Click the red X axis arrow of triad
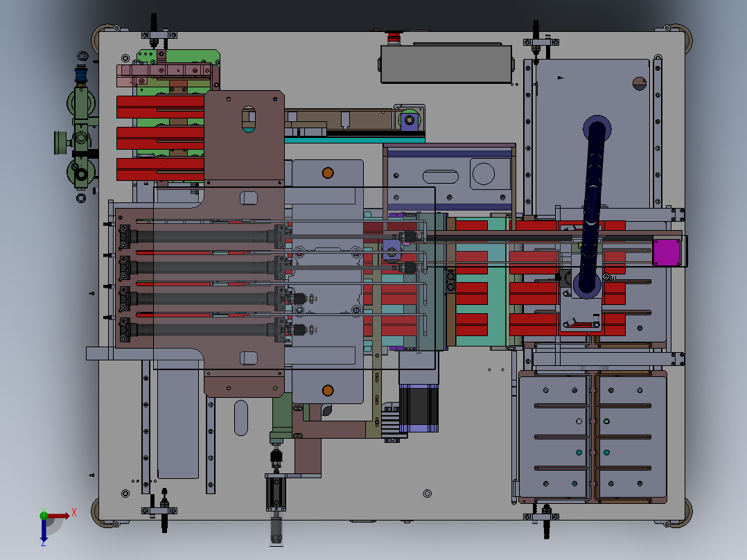Image resolution: width=747 pixels, height=560 pixels. click(x=58, y=516)
